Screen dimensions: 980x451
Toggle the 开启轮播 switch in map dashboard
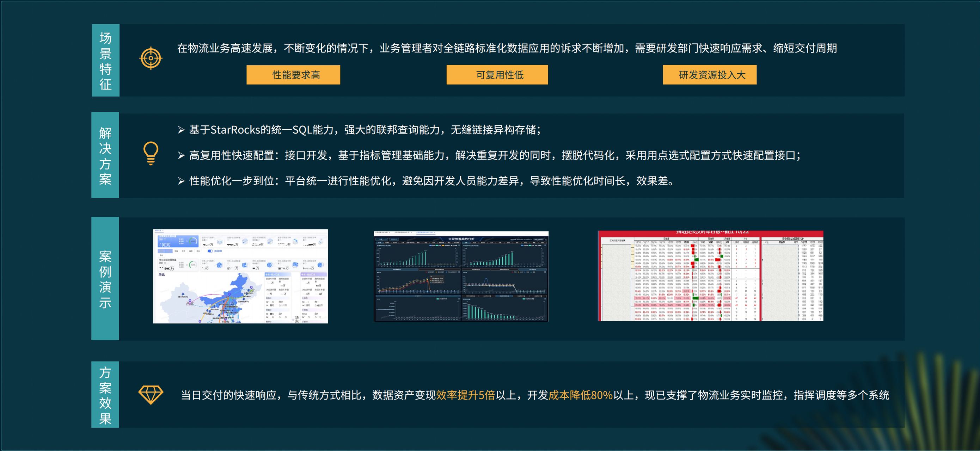(210, 251)
